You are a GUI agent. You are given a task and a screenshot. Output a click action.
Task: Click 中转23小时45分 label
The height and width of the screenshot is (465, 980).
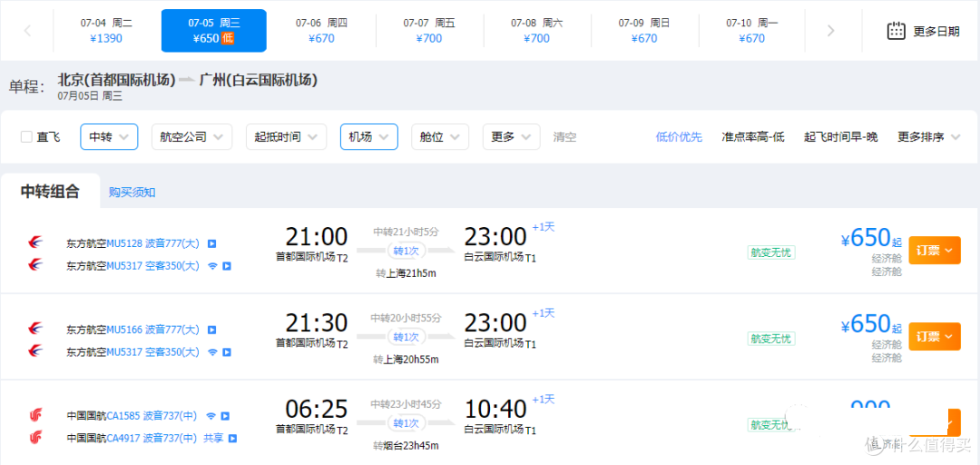pos(407,403)
